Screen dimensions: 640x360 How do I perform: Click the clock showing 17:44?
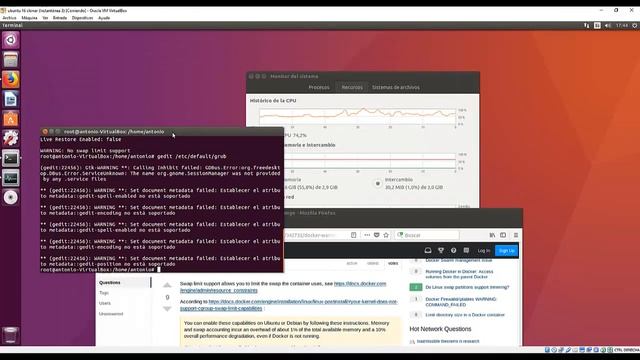[x=622, y=25]
